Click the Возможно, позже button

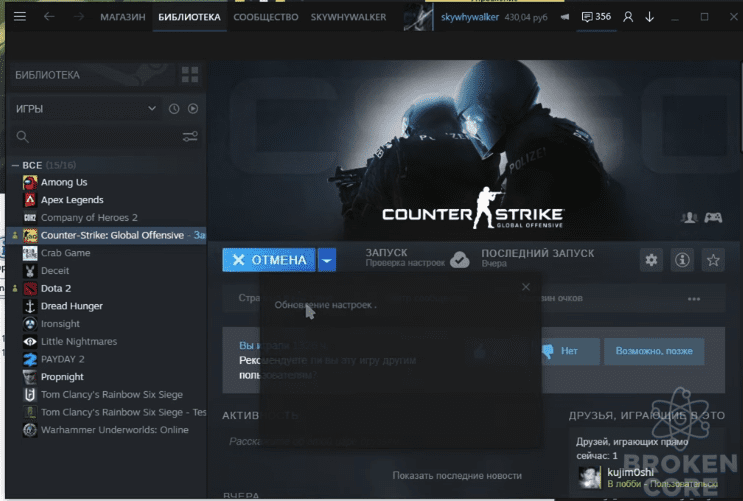[654, 351]
